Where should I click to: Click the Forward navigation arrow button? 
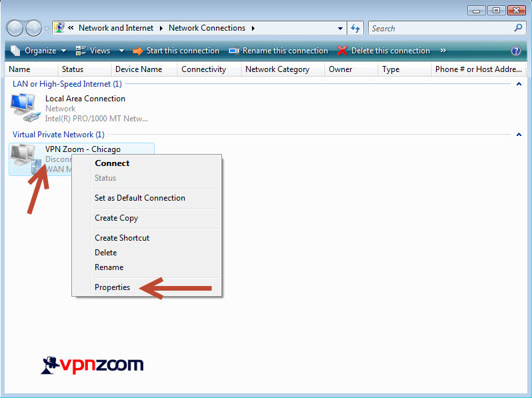point(33,28)
